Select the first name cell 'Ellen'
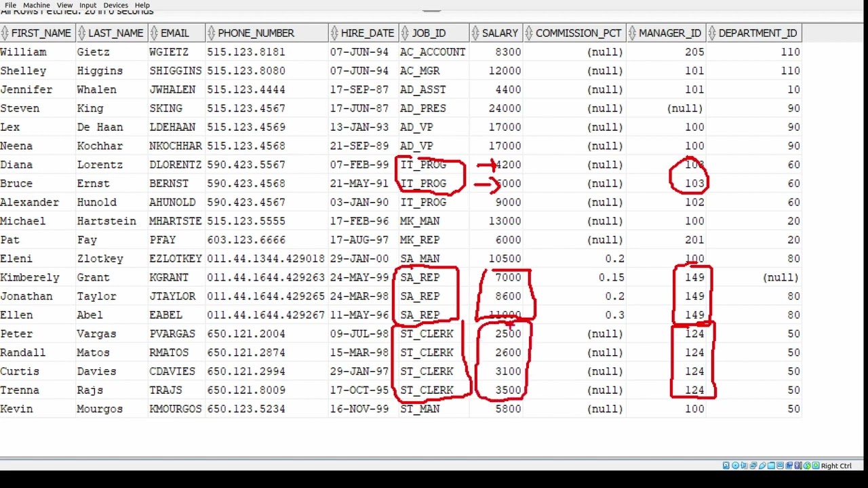 (16, 315)
